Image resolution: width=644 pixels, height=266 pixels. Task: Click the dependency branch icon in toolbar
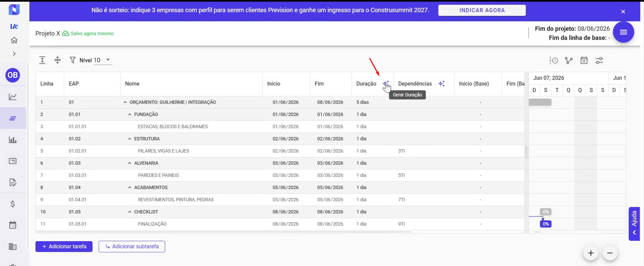click(569, 61)
